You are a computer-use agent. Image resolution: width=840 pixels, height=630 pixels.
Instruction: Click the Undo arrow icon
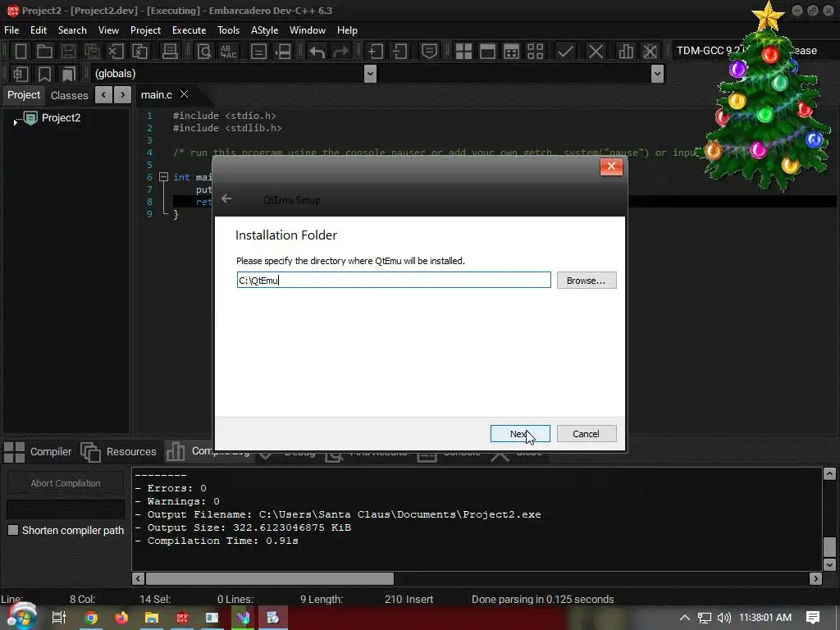317,52
